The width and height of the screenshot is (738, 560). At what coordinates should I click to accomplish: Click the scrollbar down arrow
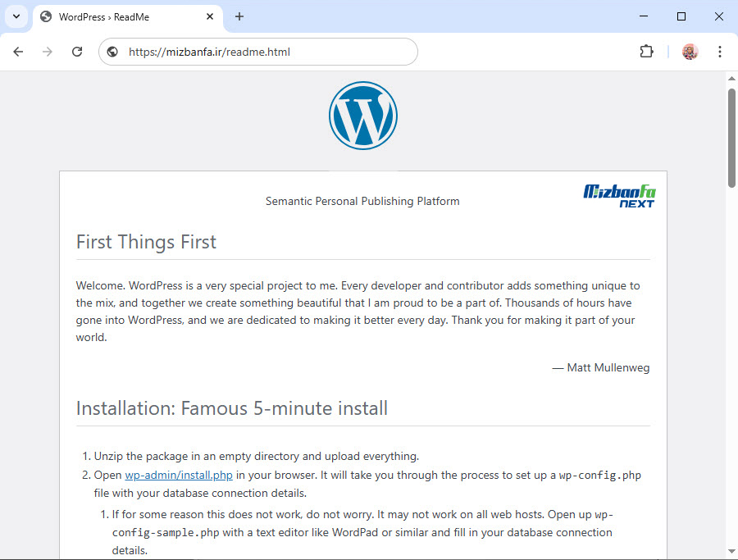731,551
